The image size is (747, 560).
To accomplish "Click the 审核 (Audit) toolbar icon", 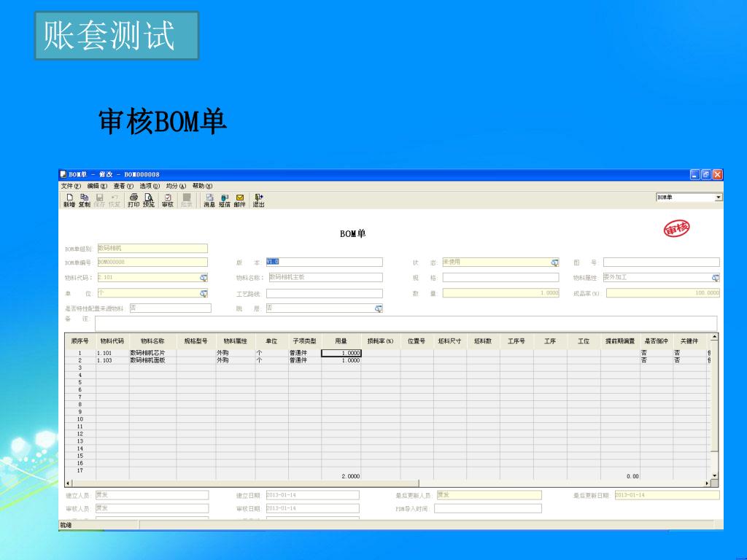I will click(x=168, y=200).
